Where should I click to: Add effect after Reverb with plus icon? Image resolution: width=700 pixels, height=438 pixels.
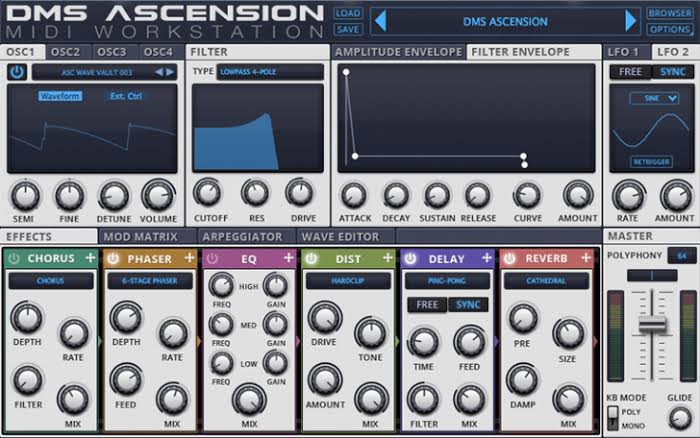coord(586,258)
